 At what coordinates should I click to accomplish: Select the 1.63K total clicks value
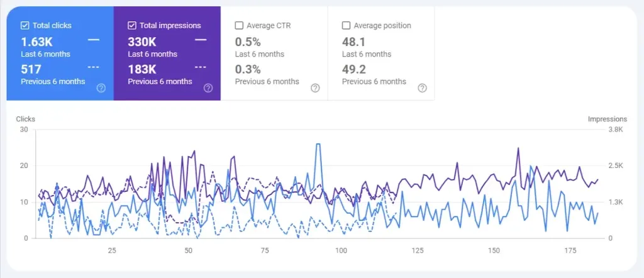click(37, 41)
